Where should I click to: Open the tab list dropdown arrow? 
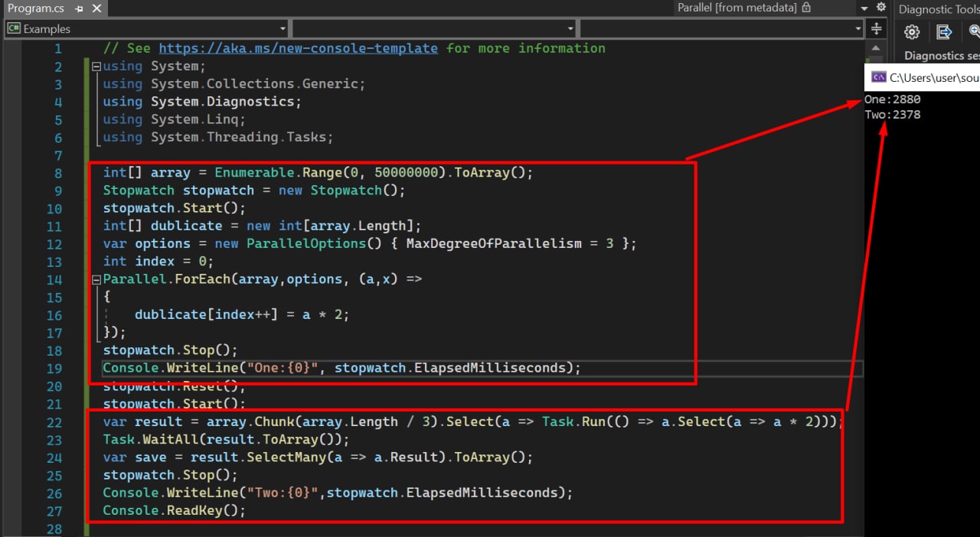click(x=864, y=8)
